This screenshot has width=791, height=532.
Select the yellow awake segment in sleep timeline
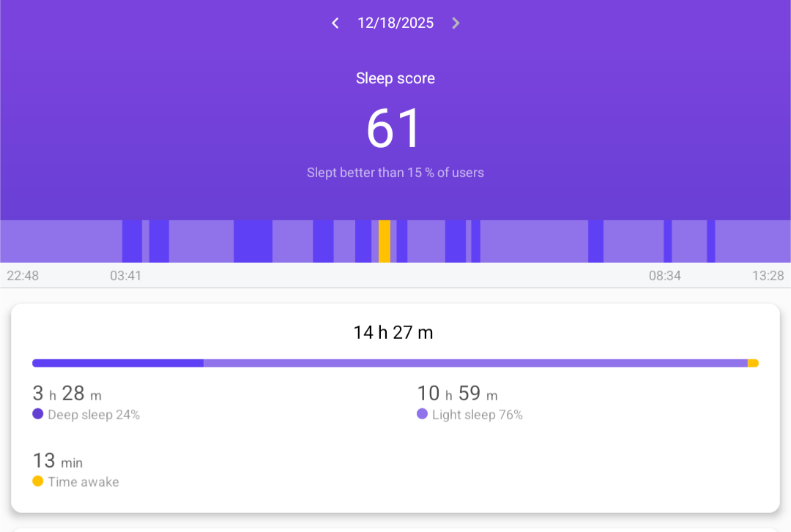(x=385, y=241)
